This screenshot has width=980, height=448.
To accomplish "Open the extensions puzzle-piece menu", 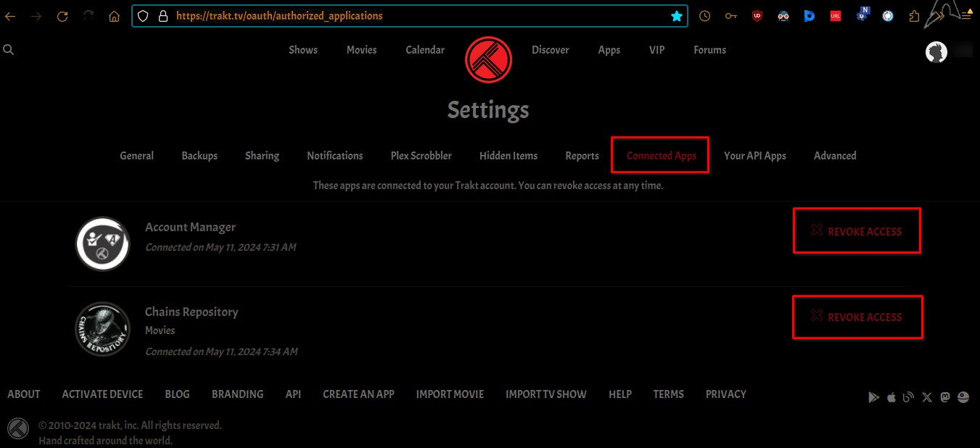I will [x=914, y=16].
